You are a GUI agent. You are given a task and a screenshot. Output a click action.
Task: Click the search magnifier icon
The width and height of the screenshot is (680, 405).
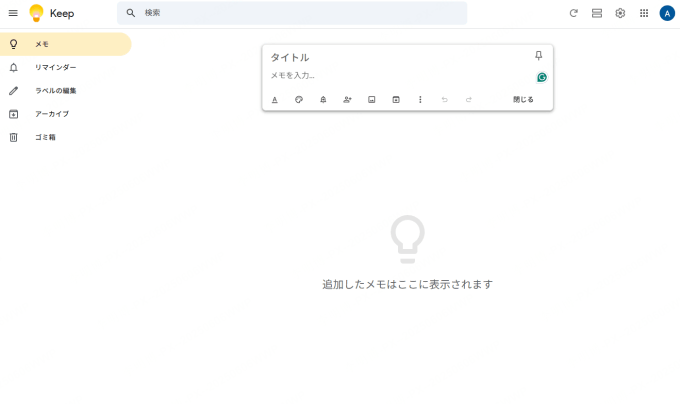pyautogui.click(x=131, y=13)
